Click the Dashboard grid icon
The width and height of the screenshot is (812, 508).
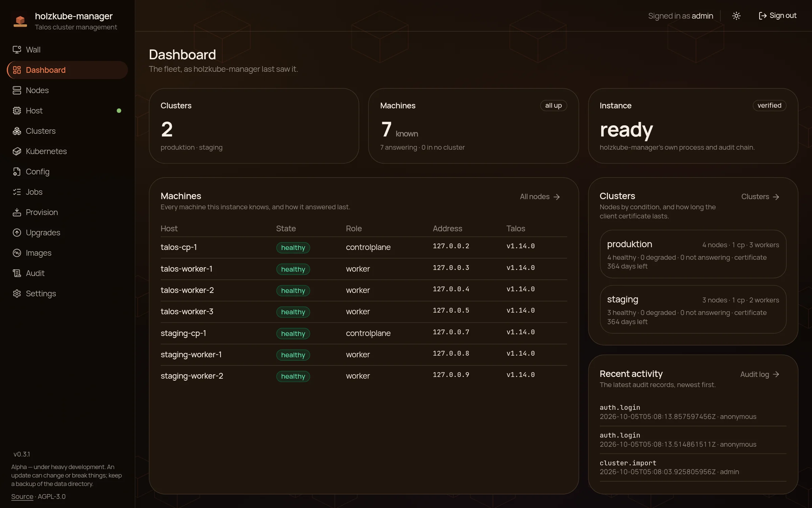[17, 70]
